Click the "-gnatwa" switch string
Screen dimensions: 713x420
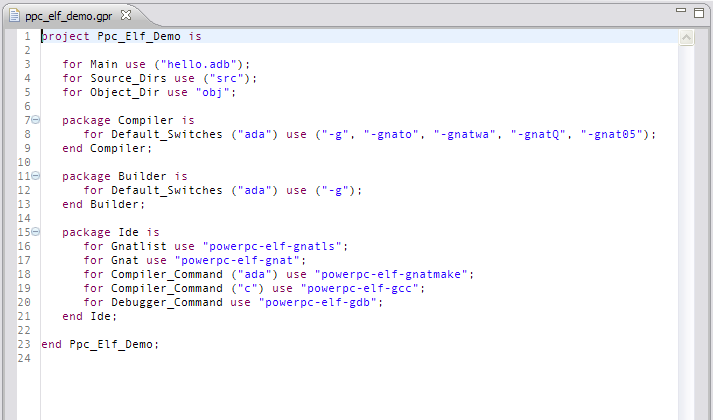[x=464, y=134]
